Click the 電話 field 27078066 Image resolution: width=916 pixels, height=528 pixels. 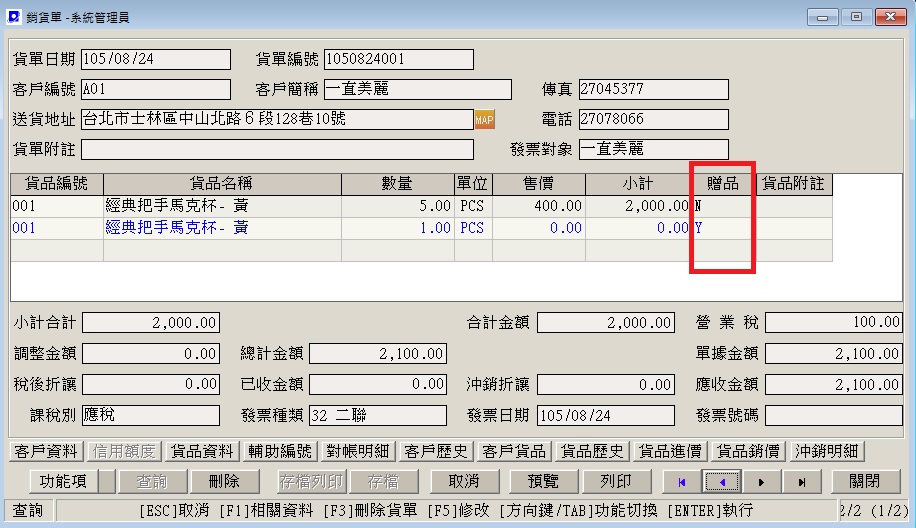654,119
